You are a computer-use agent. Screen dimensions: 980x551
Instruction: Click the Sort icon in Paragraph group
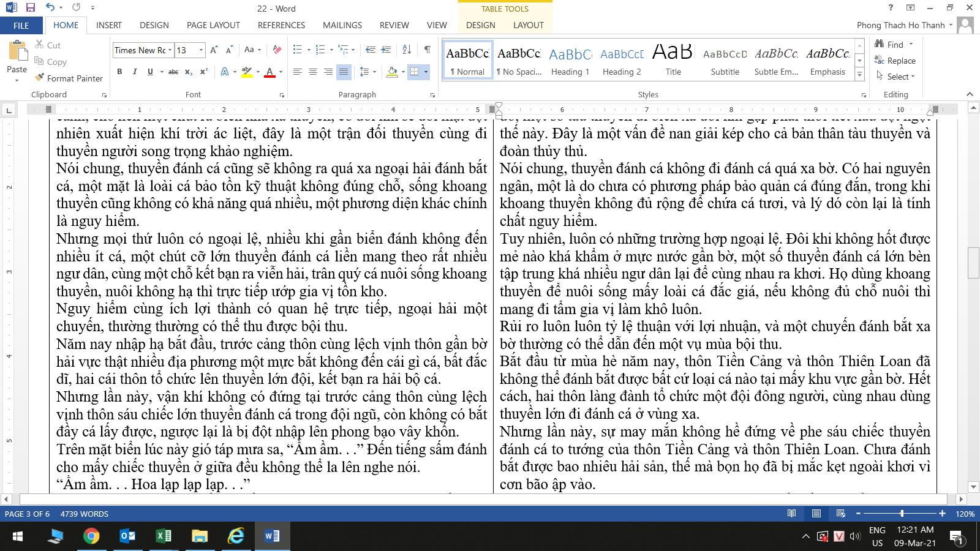tap(407, 50)
